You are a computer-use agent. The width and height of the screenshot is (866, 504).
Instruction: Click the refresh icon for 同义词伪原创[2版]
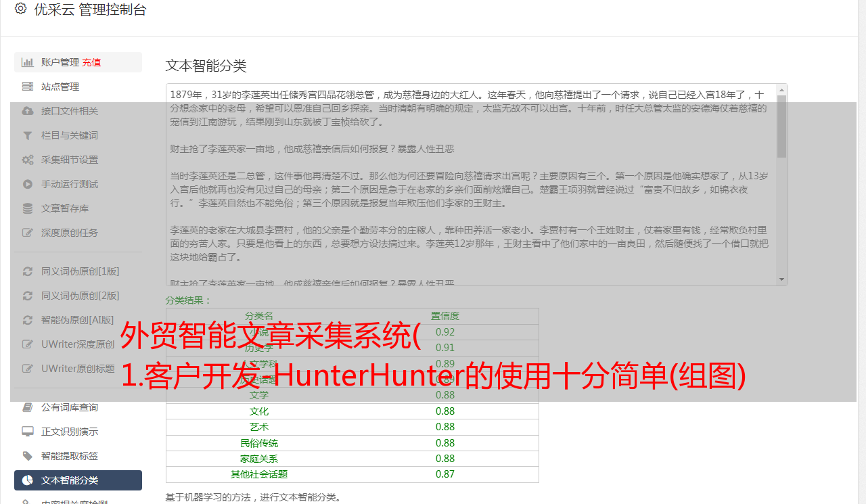[28, 296]
